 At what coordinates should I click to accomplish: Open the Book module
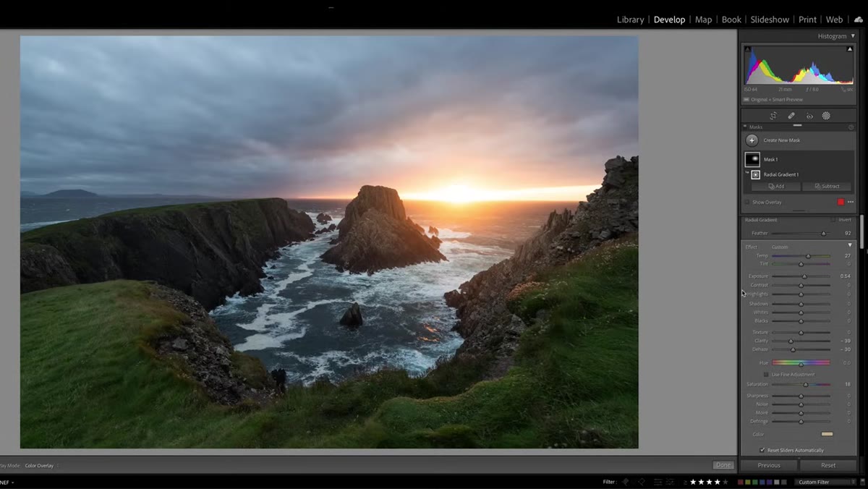tap(731, 20)
